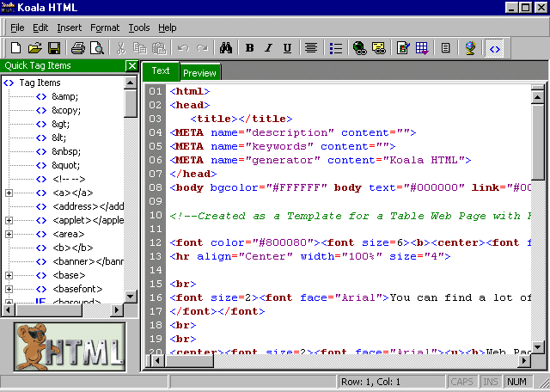This screenshot has height=392, width=550.
Task: Switch to the Preview tab
Action: [x=199, y=73]
